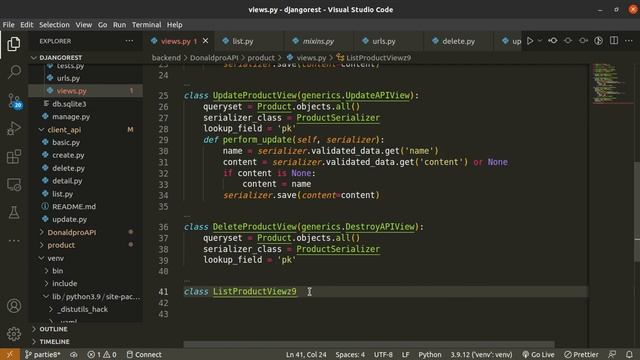Open the Search view icon
The image size is (640, 360).
pyautogui.click(x=14, y=72)
